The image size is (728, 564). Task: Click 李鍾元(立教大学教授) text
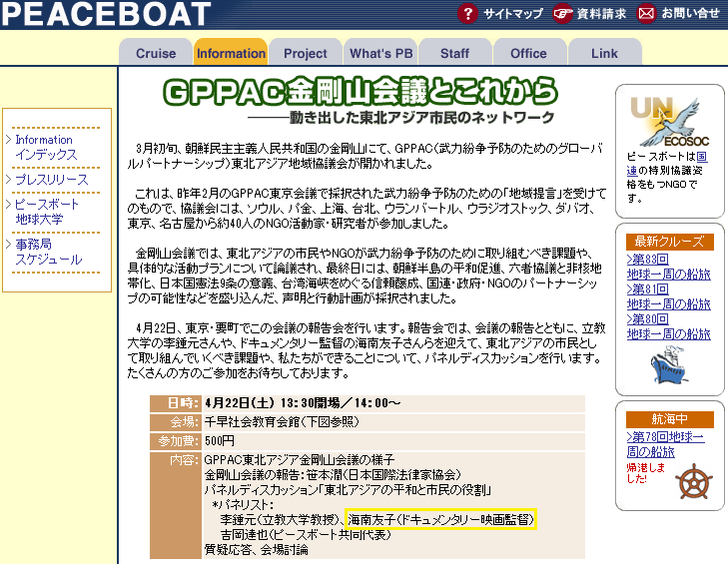click(x=281, y=519)
